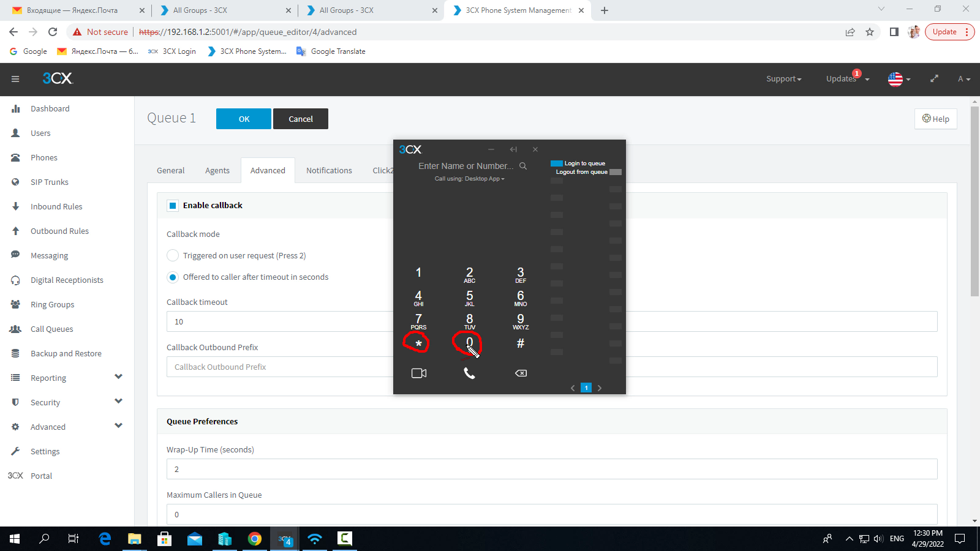Viewport: 980px width, 551px height.
Task: Open SIP Trunks in the sidebar
Action: [x=50, y=182]
